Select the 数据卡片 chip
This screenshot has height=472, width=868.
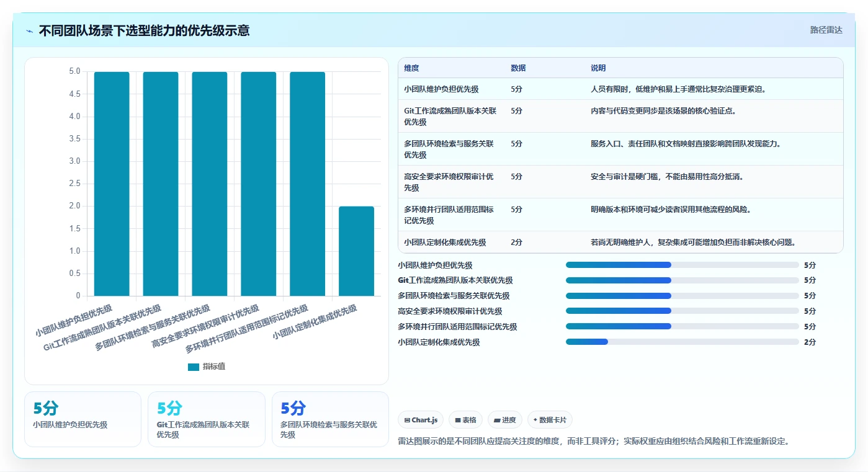point(550,420)
